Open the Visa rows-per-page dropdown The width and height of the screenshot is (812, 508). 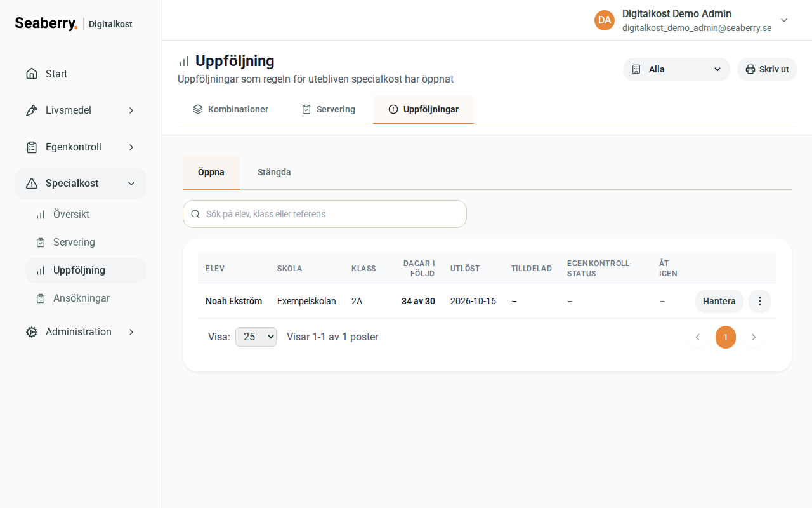[256, 337]
